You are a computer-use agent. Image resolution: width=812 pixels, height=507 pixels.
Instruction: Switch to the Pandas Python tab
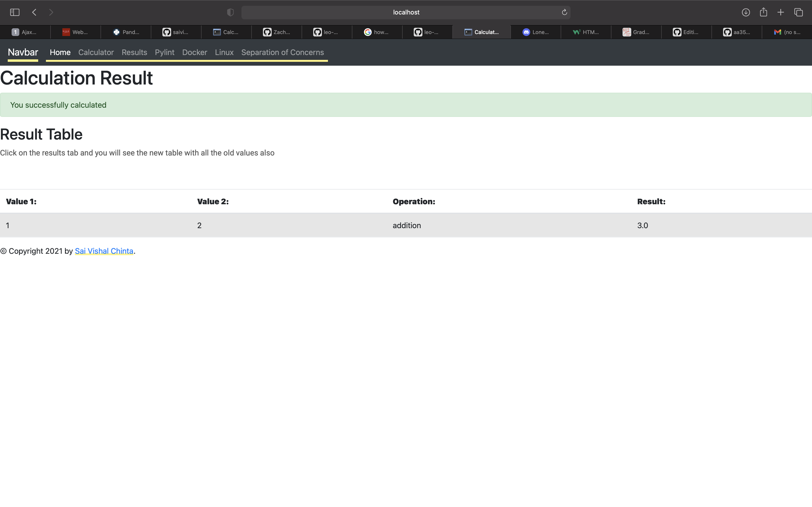(125, 32)
